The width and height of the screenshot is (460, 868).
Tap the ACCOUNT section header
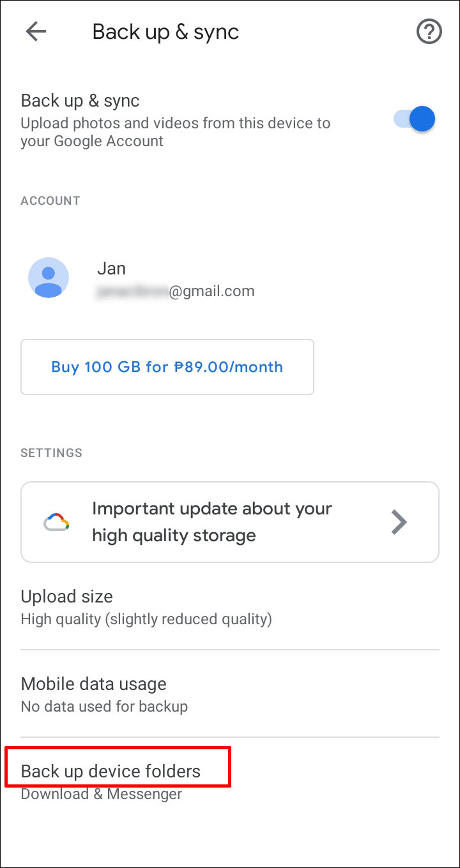click(50, 201)
